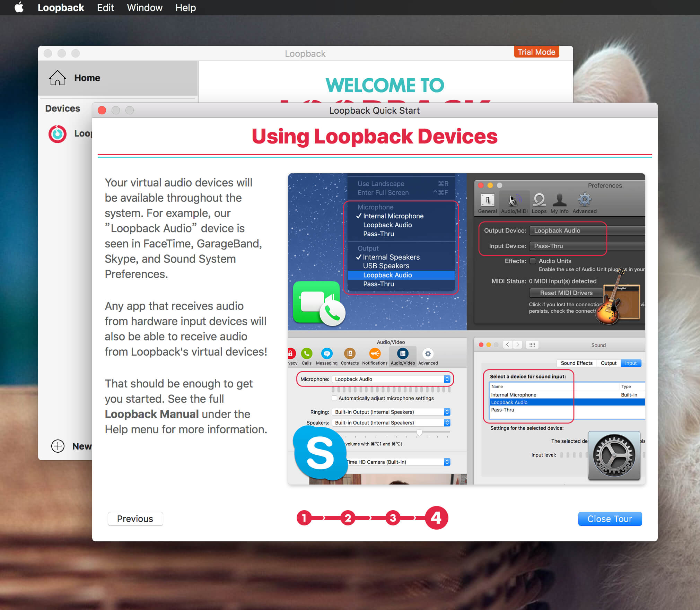Open the Loopback application menu
700x610 pixels.
click(x=61, y=8)
